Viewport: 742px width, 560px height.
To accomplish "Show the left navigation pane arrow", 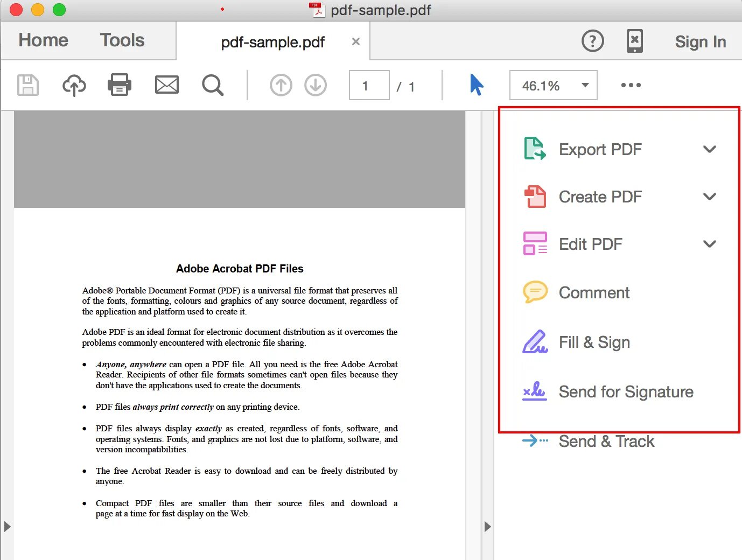I will click(x=7, y=526).
